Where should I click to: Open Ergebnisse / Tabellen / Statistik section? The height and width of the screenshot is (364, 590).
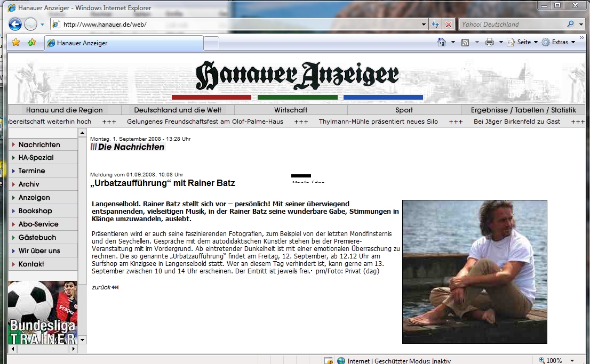point(523,110)
